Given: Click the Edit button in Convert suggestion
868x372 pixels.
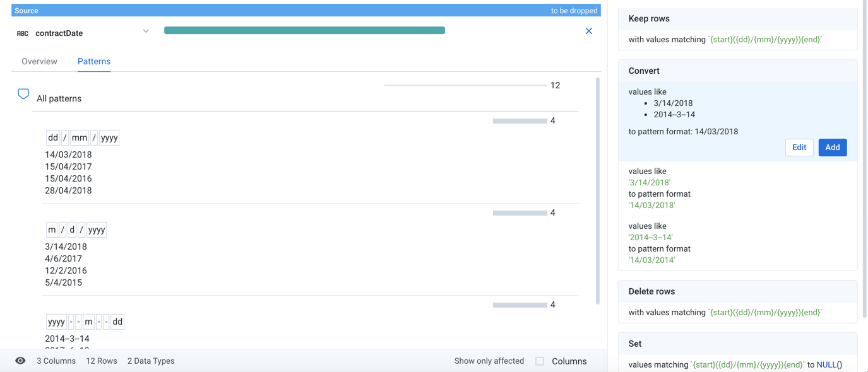Looking at the screenshot, I should coord(799,148).
